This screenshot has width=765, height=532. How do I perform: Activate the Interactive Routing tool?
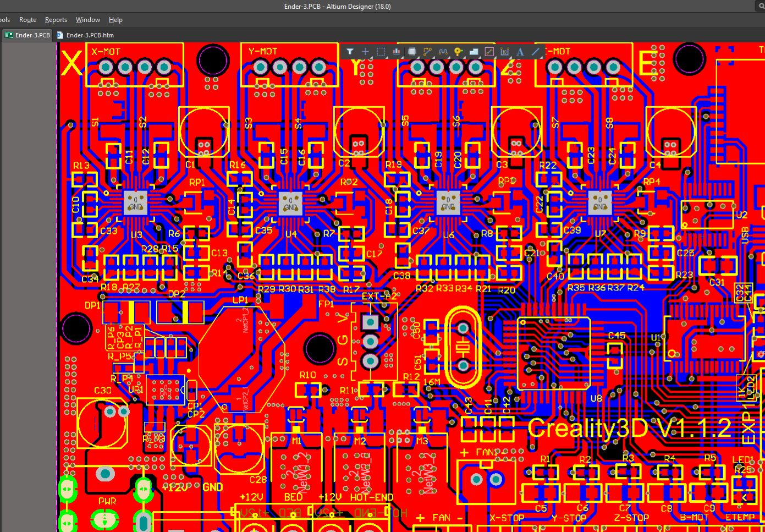(428, 51)
